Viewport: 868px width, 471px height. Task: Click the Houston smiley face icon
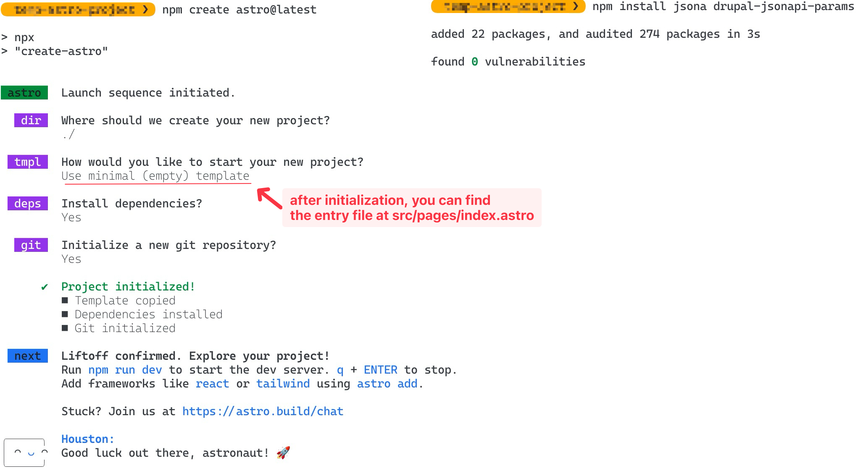click(x=24, y=453)
